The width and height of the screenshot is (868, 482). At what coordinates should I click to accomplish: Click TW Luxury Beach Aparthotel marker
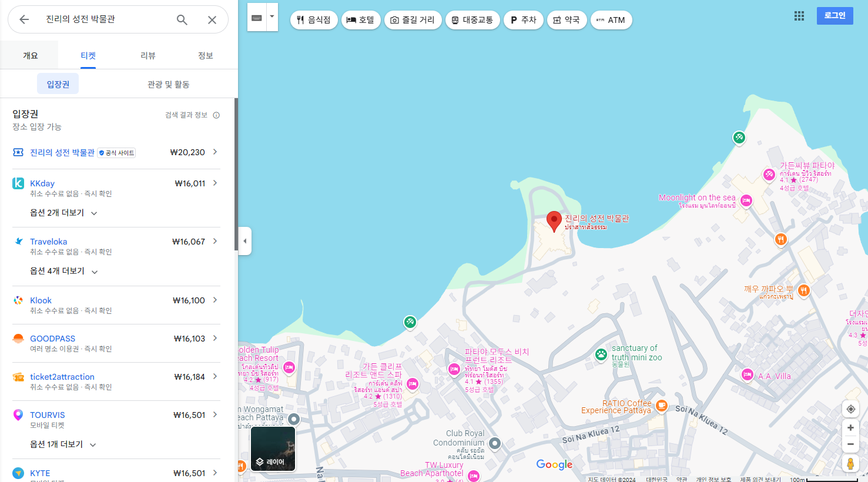[474, 475]
